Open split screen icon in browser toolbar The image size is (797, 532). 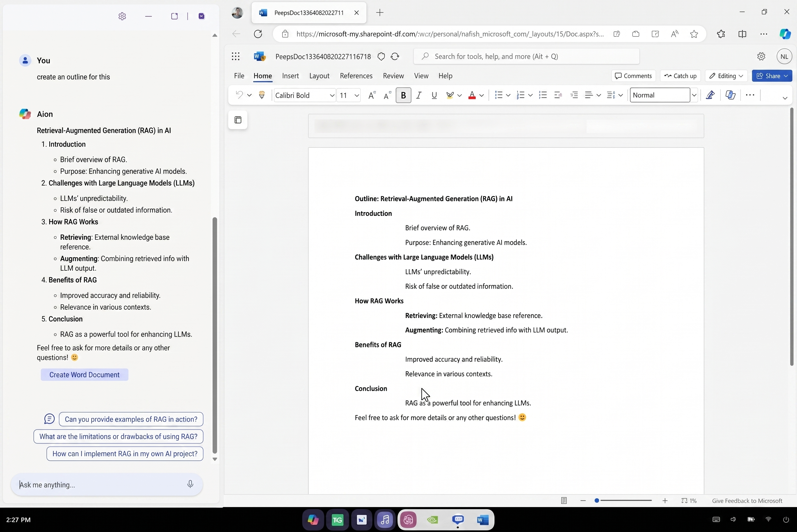(x=742, y=34)
